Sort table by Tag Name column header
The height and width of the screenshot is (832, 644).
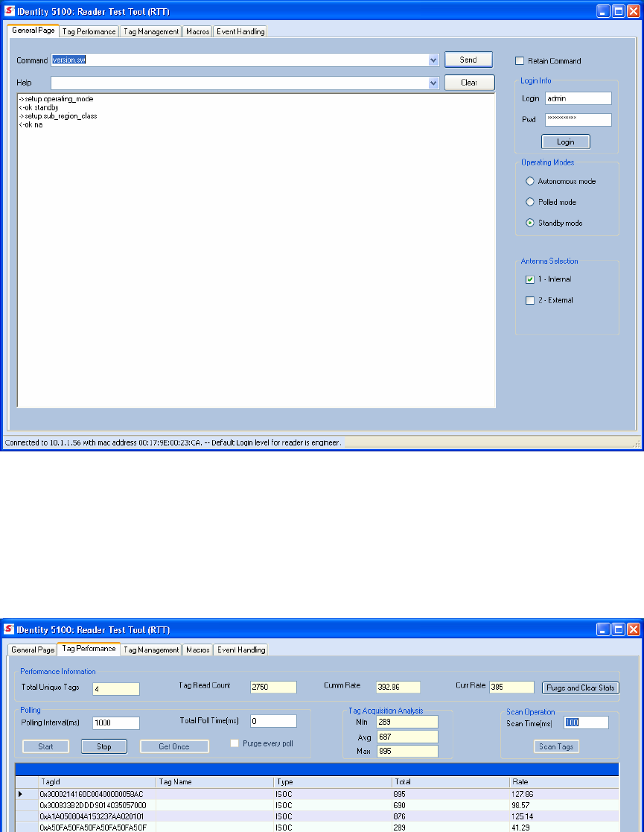(x=215, y=782)
